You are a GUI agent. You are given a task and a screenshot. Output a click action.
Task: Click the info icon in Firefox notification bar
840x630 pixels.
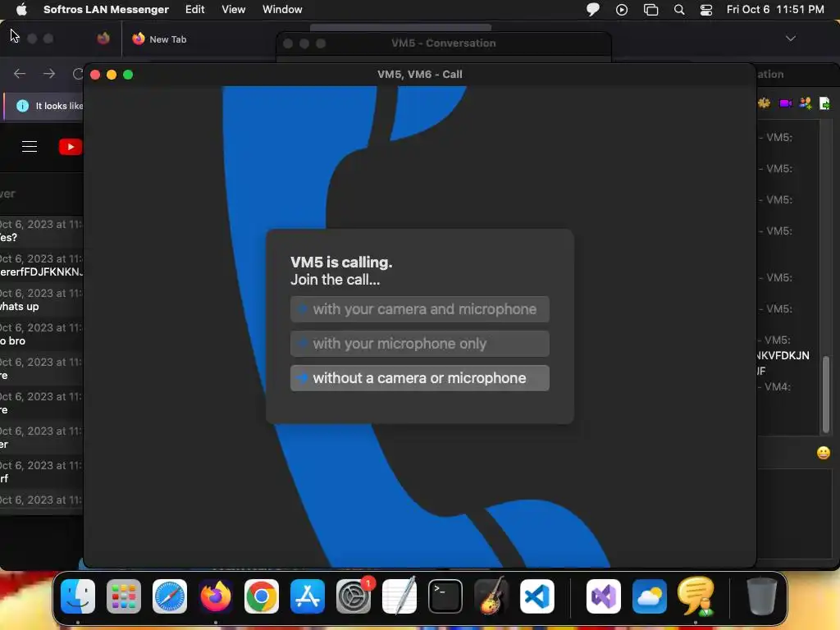pos(22,106)
